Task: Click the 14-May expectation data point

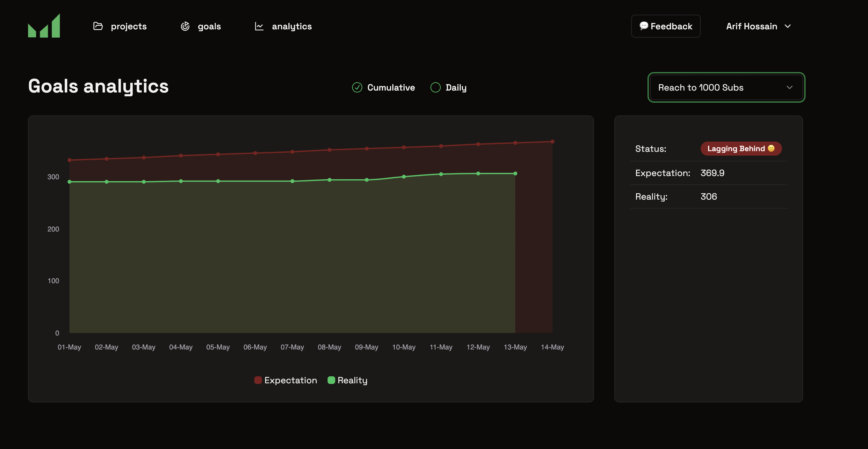Action: pyautogui.click(x=552, y=142)
